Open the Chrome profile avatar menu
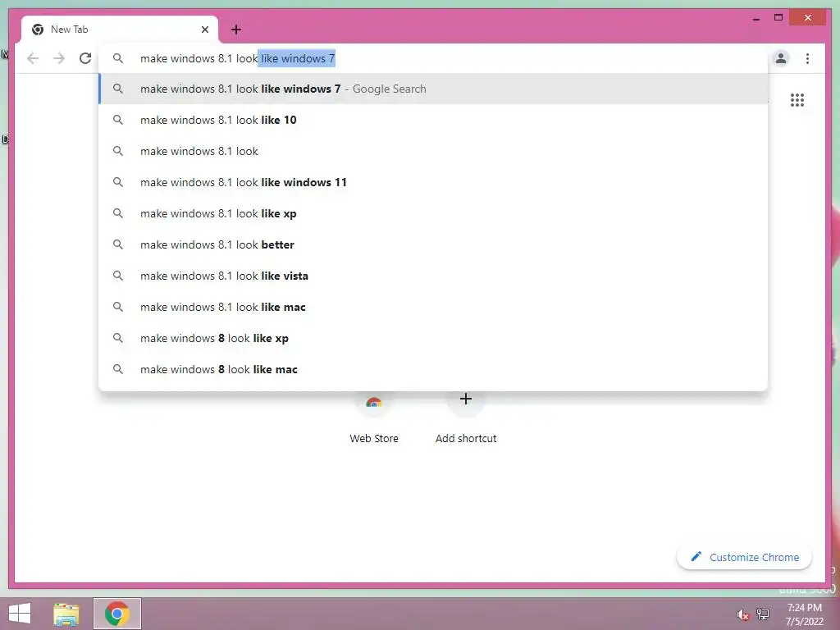Image resolution: width=840 pixels, height=630 pixels. coord(781,58)
